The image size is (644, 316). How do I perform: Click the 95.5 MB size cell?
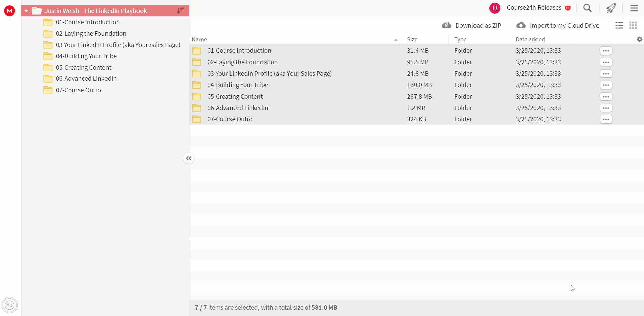click(x=418, y=62)
